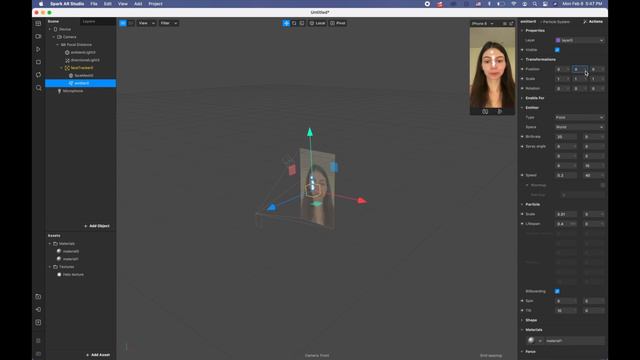Click the ambient light icon in Scene tree
The height and width of the screenshot is (360, 640).
(x=67, y=52)
